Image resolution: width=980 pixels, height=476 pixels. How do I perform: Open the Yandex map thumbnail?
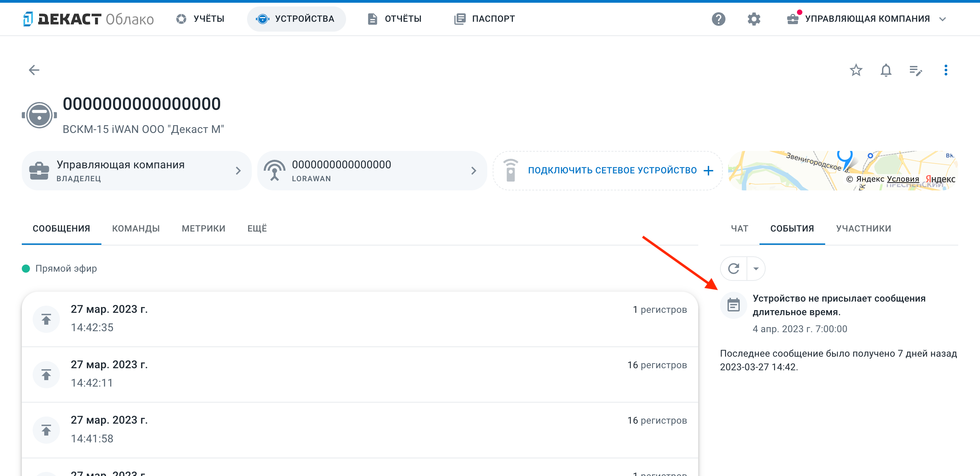click(843, 171)
